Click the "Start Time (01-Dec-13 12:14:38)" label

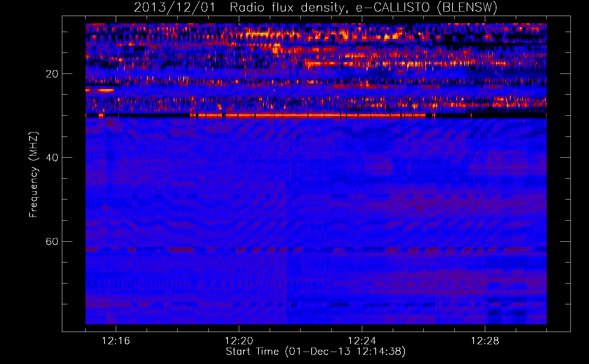tap(316, 352)
